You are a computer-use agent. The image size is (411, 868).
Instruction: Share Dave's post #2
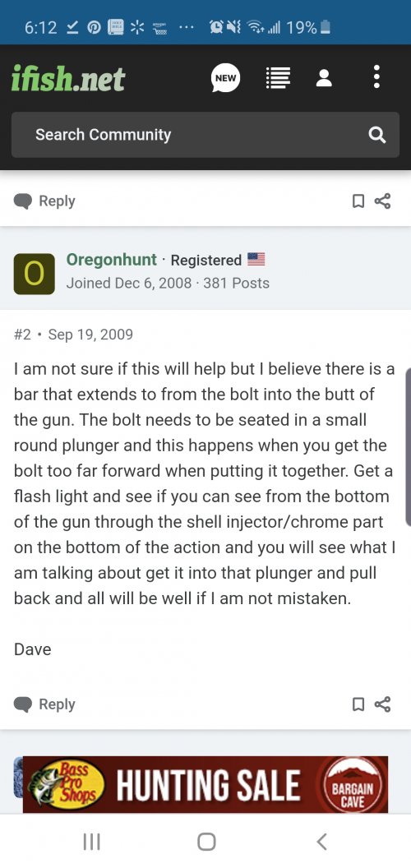tap(383, 704)
